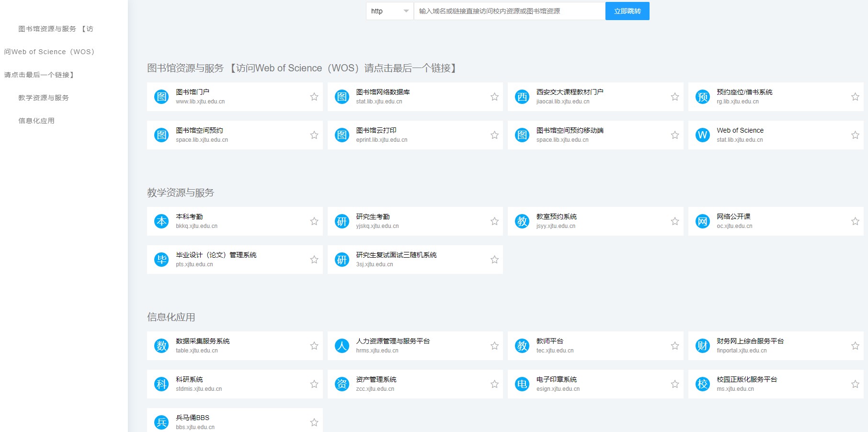This screenshot has height=432, width=868.
Task: Open 3sj.xjtu.edu.cn link
Action: pos(375,264)
